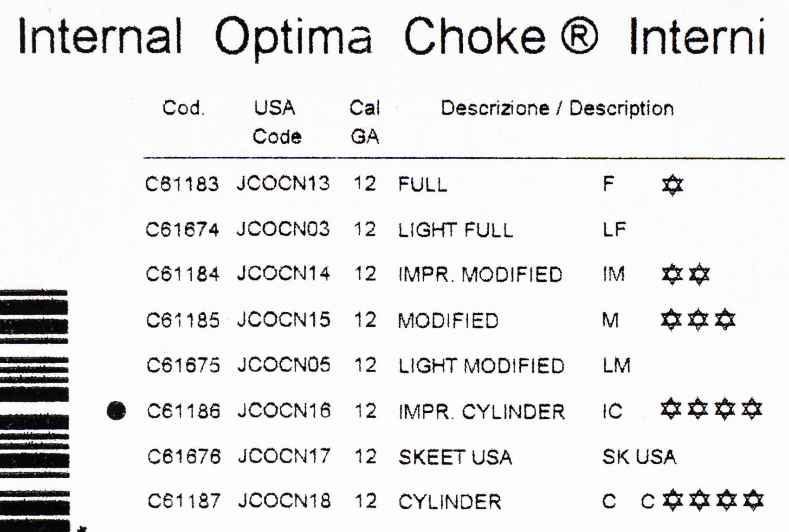
Task: Click the last star in the CYLINDER row
Action: point(753,500)
